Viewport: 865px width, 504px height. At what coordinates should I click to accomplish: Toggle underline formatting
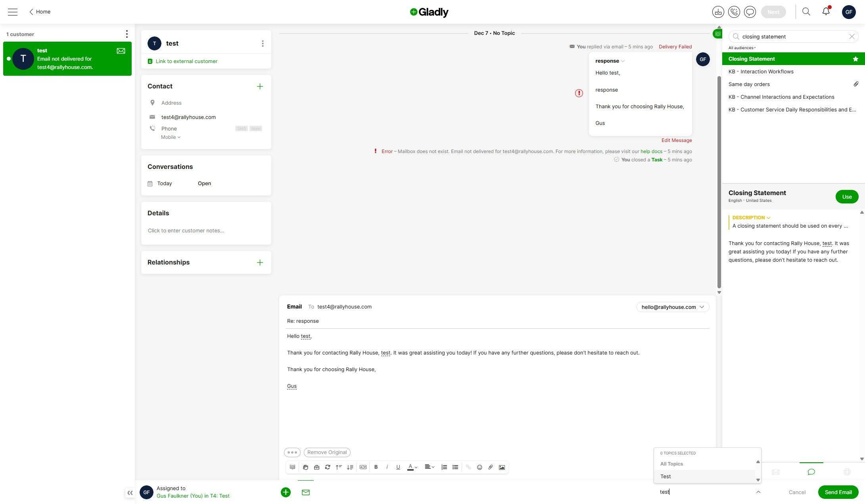[398, 467]
